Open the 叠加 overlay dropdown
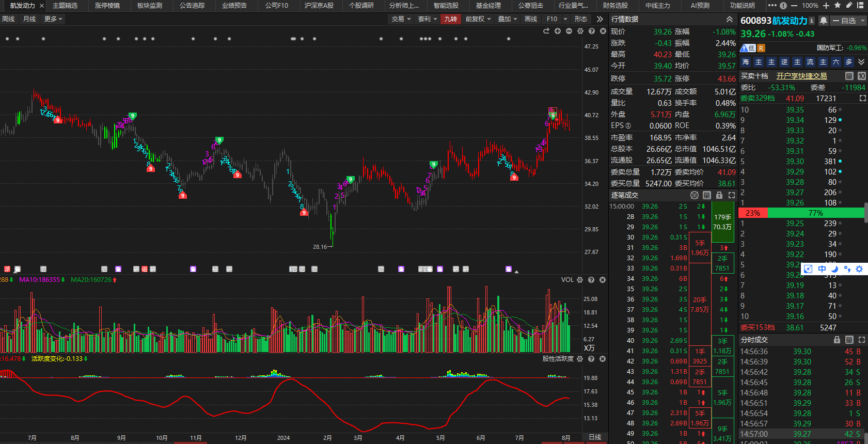 [508, 19]
